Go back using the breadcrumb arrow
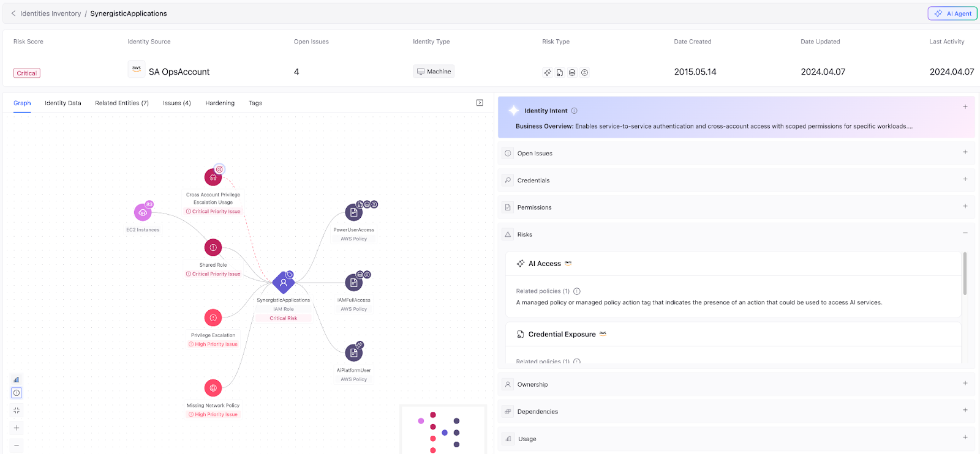 coord(13,13)
